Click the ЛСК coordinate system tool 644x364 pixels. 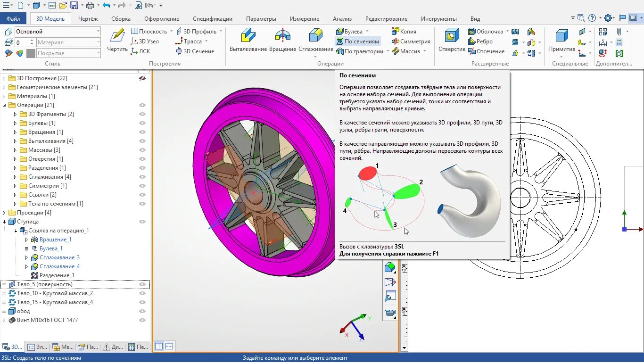pos(140,51)
